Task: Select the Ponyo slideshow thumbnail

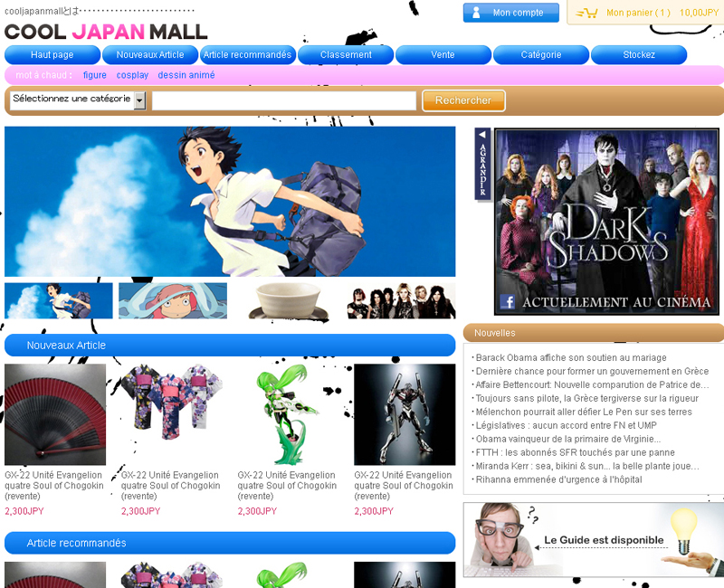Action: [173, 300]
